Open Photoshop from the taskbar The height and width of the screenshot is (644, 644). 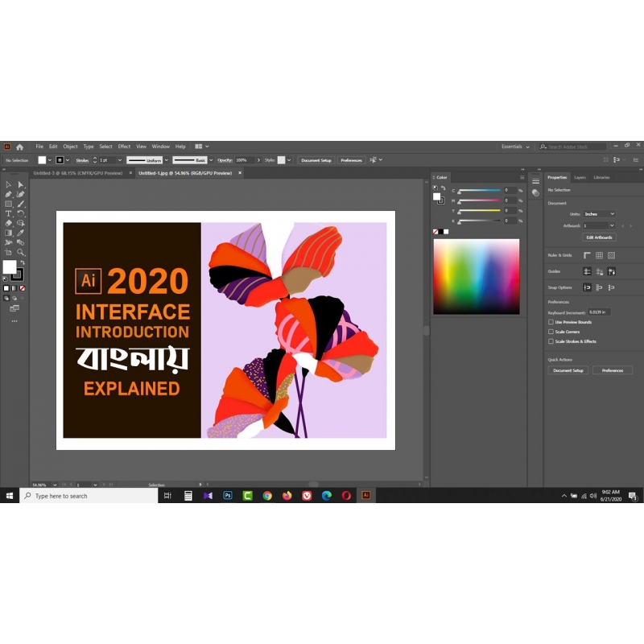tap(228, 496)
